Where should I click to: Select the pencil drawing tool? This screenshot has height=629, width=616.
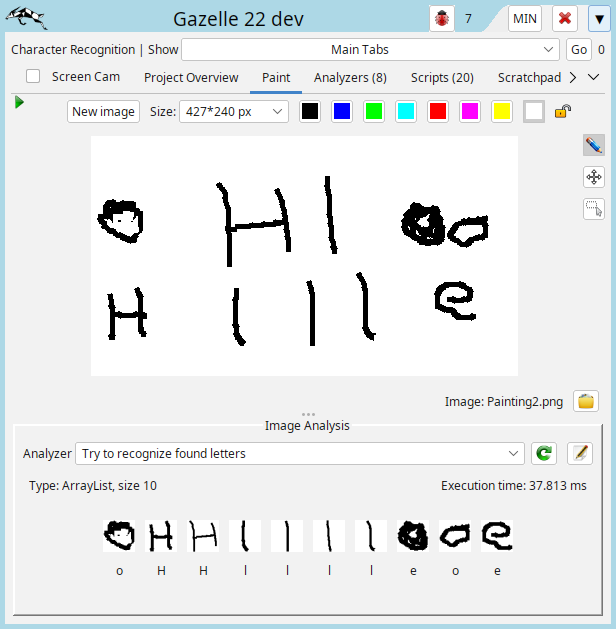594,146
